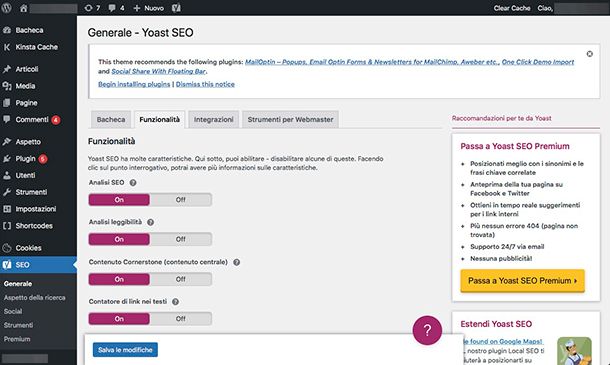Switch to the Bacheca tab

pyautogui.click(x=111, y=119)
